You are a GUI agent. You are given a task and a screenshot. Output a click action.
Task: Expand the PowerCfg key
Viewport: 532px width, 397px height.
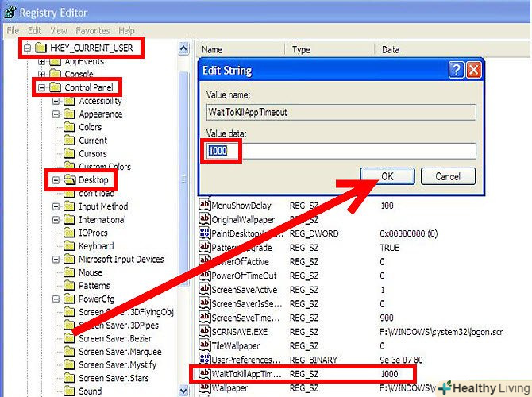(56, 299)
